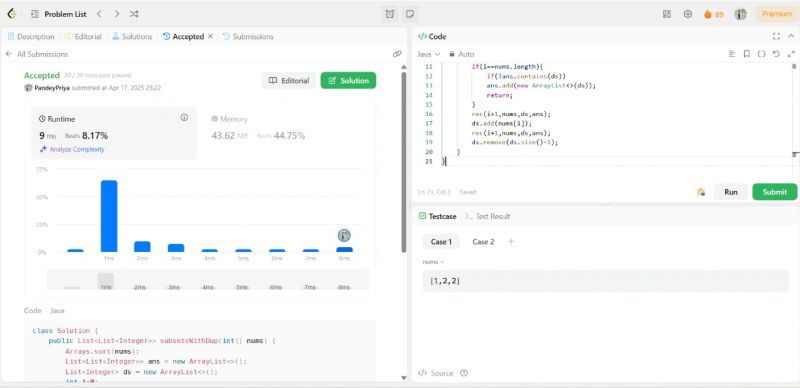Click the green Submit button

[x=774, y=192]
